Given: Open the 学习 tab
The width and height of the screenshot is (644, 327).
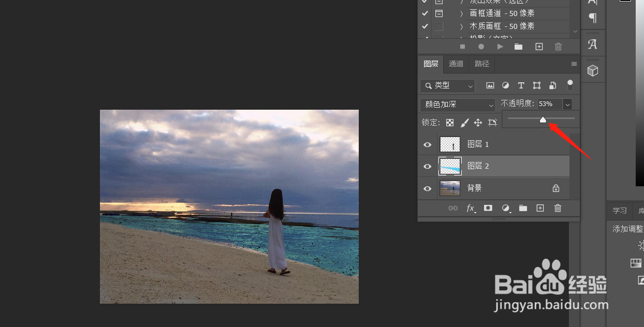Looking at the screenshot, I should coord(620,211).
